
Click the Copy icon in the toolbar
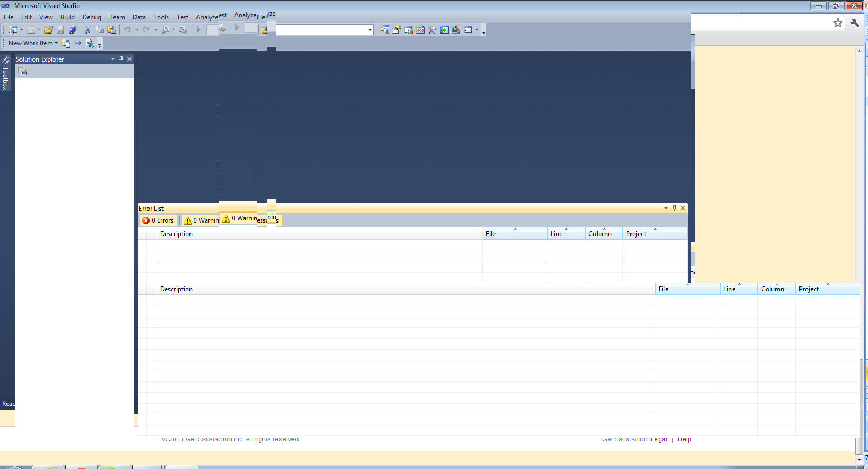pos(99,30)
